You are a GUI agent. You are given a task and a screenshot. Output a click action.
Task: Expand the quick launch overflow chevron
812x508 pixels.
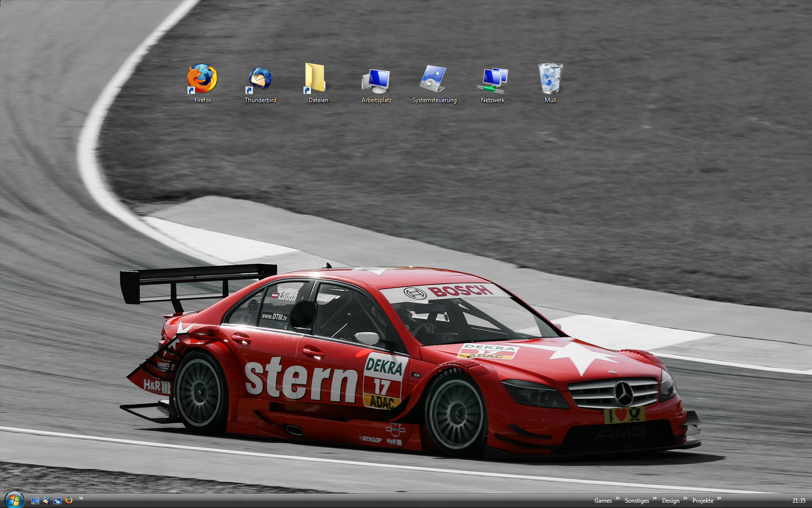click(x=81, y=498)
